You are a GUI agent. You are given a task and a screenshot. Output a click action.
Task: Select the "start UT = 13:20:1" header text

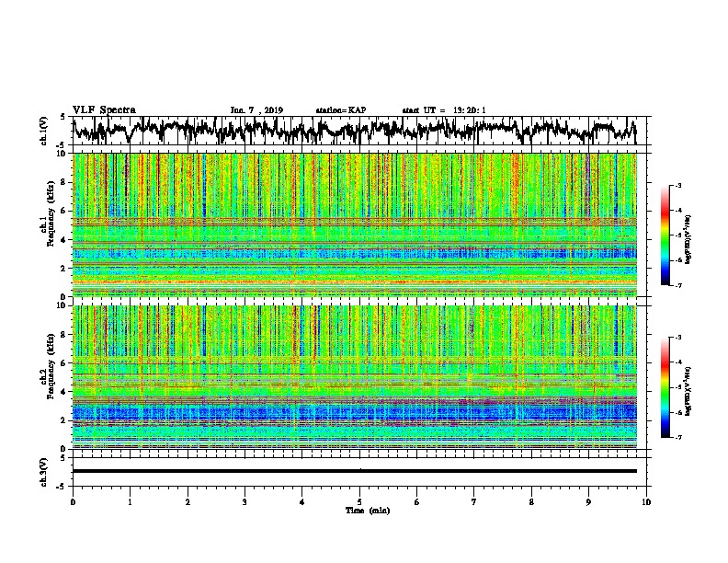tap(444, 110)
